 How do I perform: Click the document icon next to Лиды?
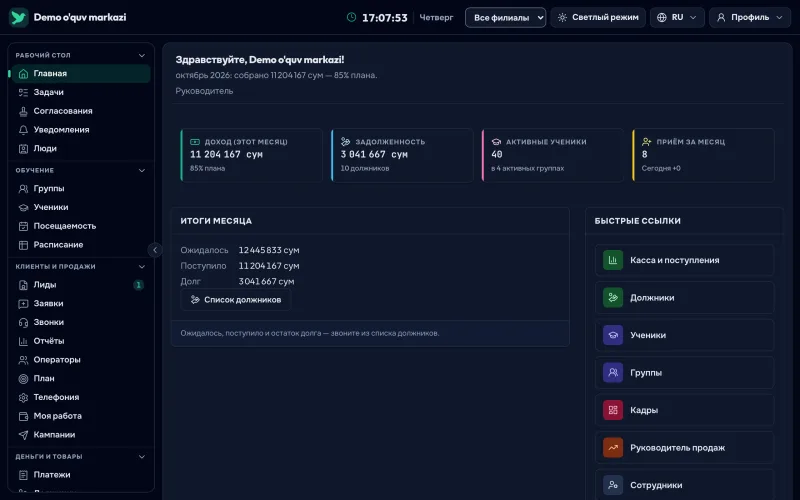23,285
